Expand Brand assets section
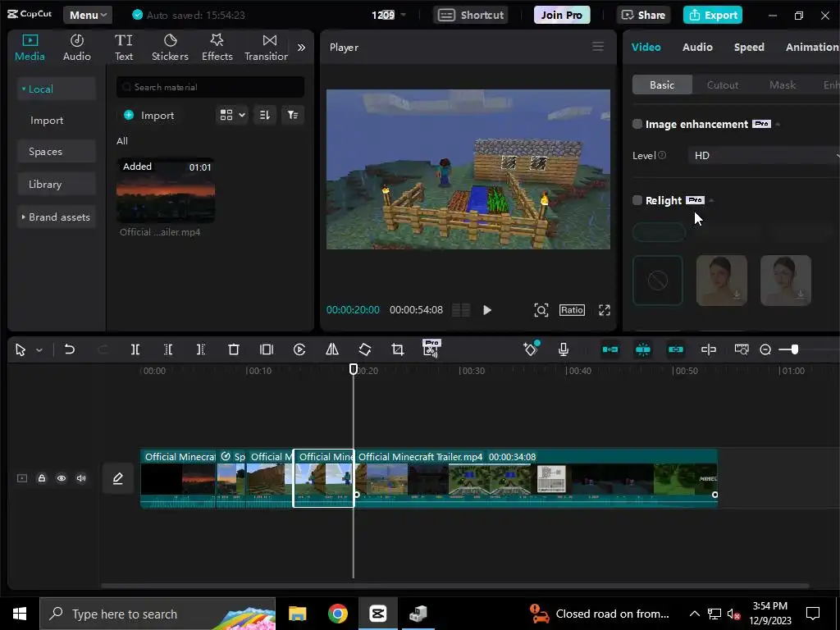This screenshot has height=630, width=840. 57,217
